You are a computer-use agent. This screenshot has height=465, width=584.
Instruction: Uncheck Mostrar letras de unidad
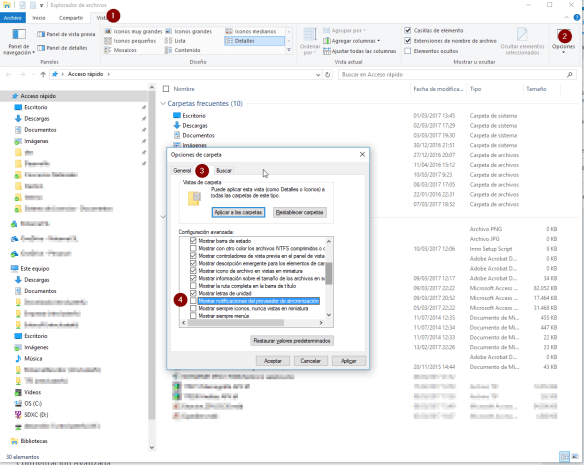pyautogui.click(x=193, y=293)
